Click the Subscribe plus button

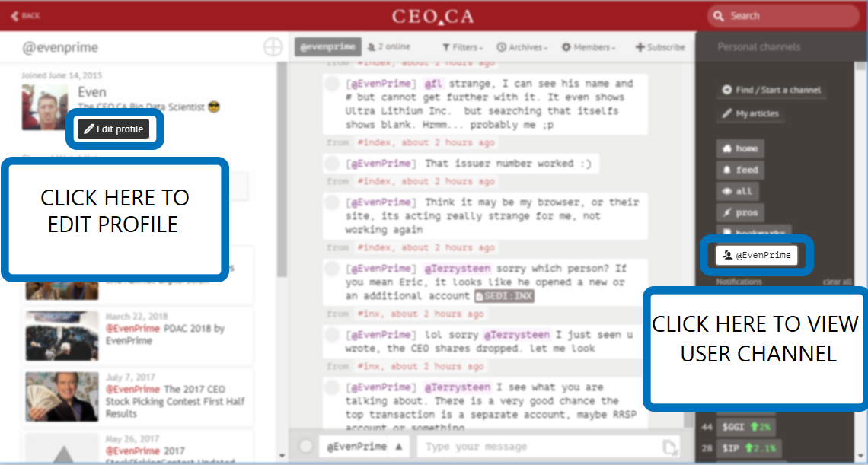[660, 48]
